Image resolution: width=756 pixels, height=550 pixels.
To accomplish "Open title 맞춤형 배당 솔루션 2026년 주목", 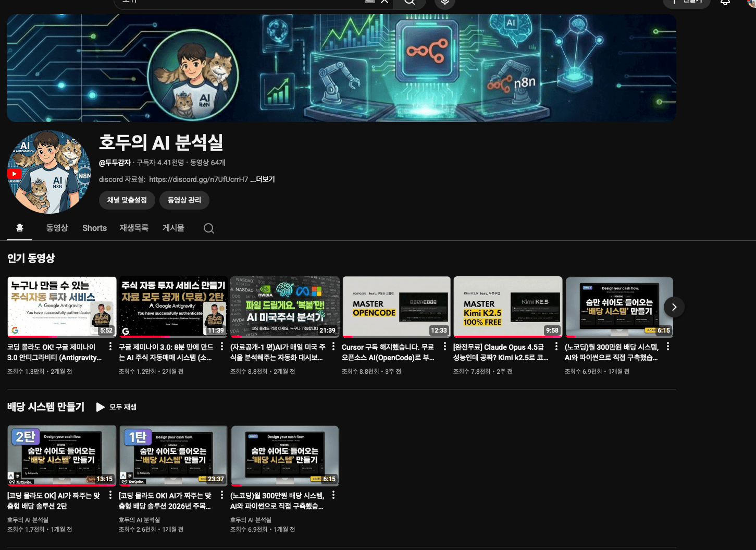I will coord(165,501).
